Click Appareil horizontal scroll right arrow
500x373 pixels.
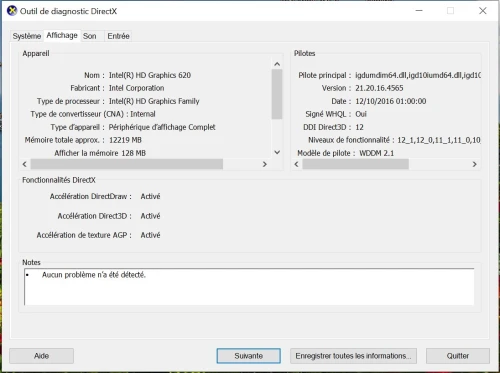pyautogui.click(x=265, y=164)
